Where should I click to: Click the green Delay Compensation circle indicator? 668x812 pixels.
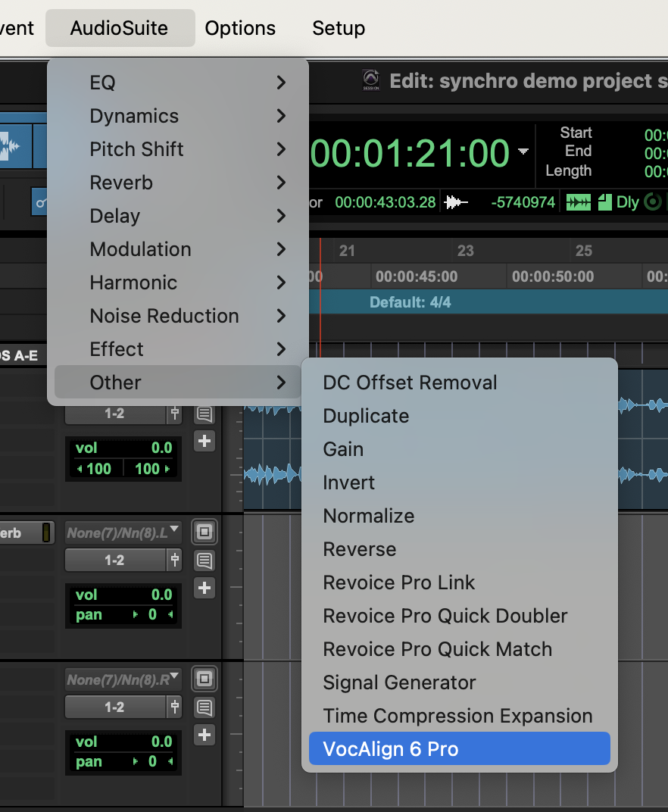pyautogui.click(x=651, y=202)
